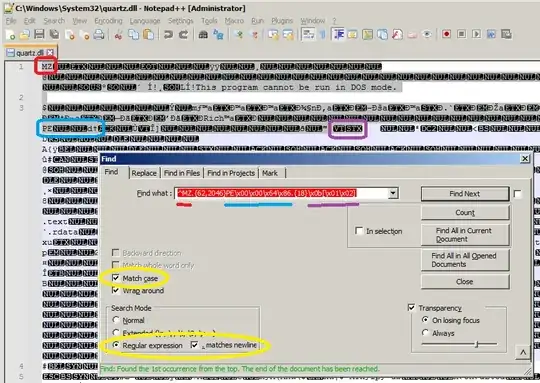Screen dimensions: 540x383
Task: Click the macro Playback toolbar icon
Action: click(476, 34)
